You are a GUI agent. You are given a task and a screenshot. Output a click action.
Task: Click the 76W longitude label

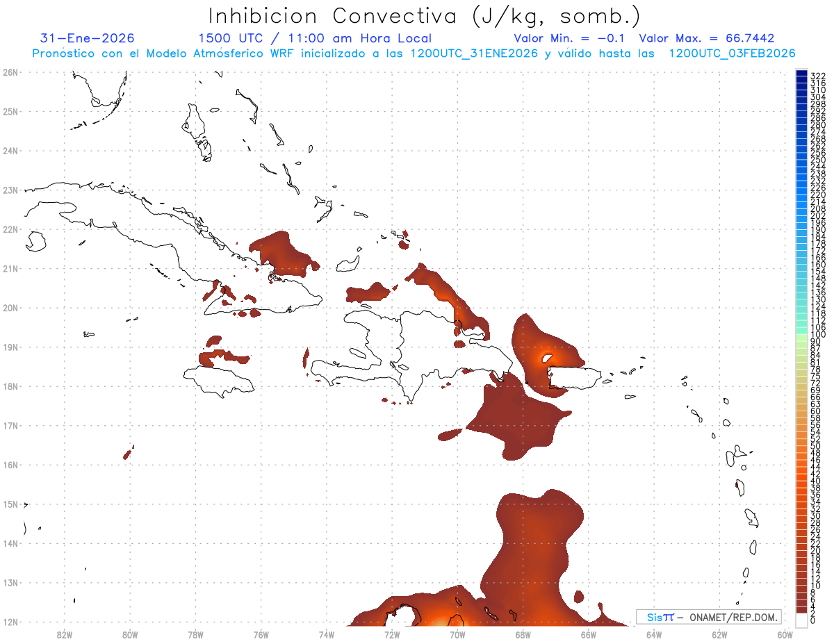tap(261, 634)
